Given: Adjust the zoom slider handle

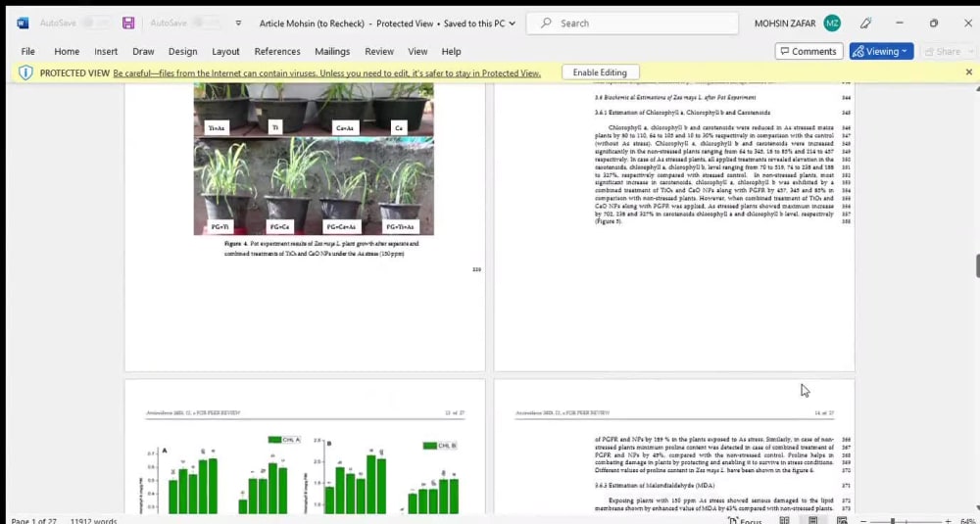Looking at the screenshot, I should pyautogui.click(x=893, y=521).
